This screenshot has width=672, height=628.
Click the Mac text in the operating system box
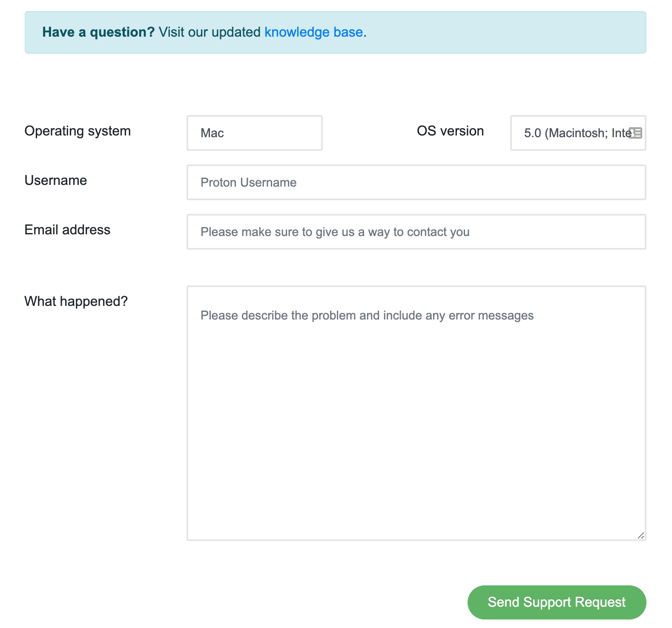click(212, 133)
